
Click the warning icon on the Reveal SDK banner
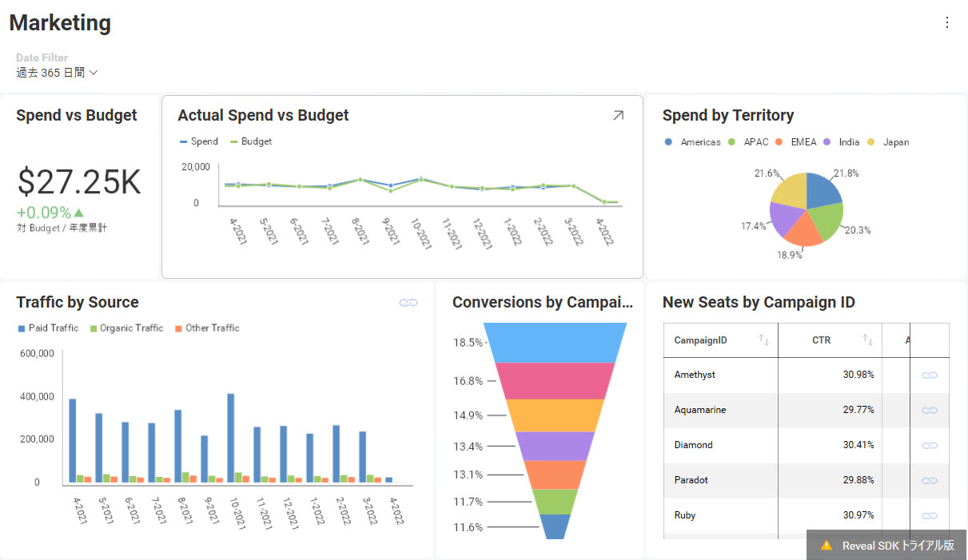[x=826, y=545]
